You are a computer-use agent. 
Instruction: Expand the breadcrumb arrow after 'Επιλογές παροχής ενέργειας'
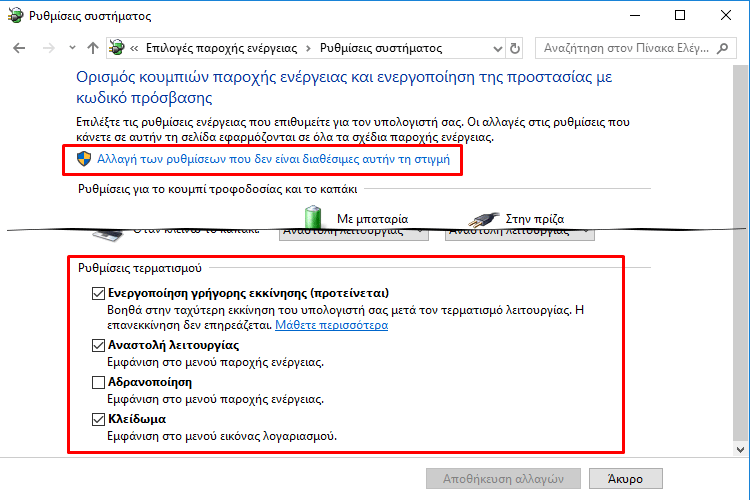click(309, 48)
